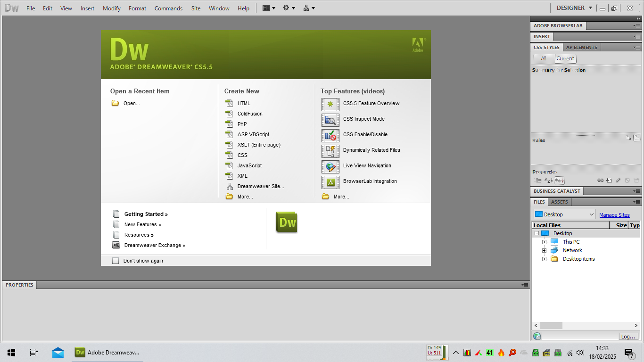Image resolution: width=644 pixels, height=362 pixels.
Task: Open the Adobe BrowserLab panel tab
Action: click(559, 26)
